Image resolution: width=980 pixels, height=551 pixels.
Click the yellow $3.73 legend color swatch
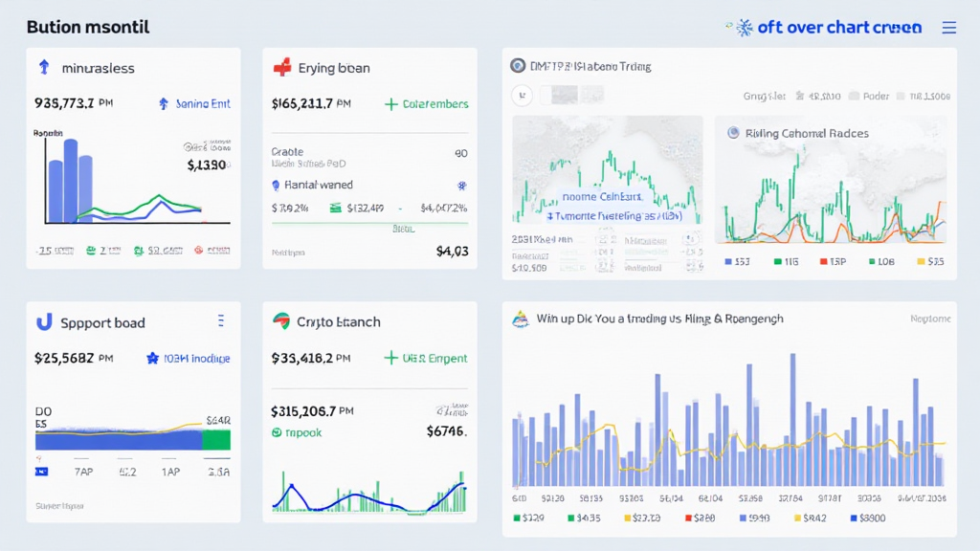click(x=628, y=518)
